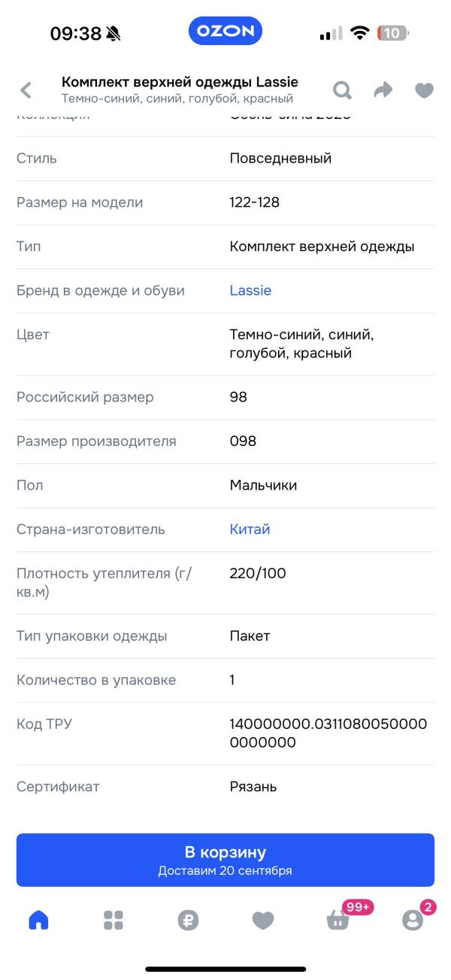The height and width of the screenshot is (980, 451).
Task: Open the Lassie brand link
Action: click(250, 291)
